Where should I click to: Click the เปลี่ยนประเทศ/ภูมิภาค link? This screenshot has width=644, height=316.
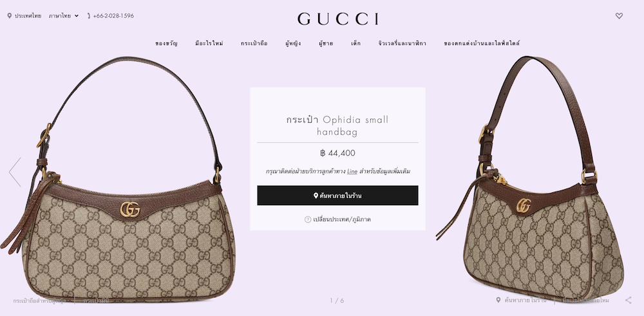tap(342, 219)
